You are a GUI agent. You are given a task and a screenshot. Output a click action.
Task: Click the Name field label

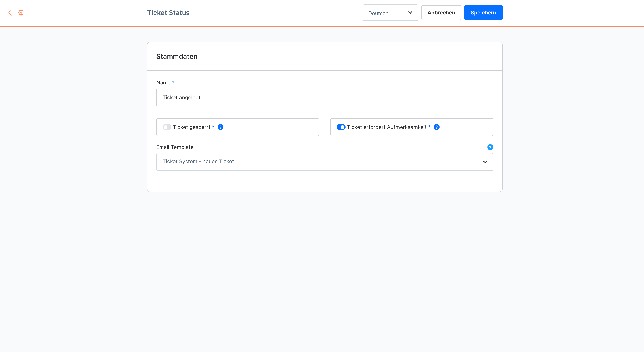163,83
